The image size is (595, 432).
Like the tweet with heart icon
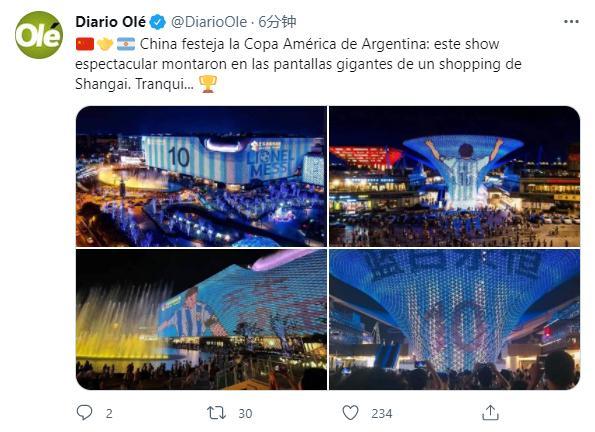(x=350, y=413)
